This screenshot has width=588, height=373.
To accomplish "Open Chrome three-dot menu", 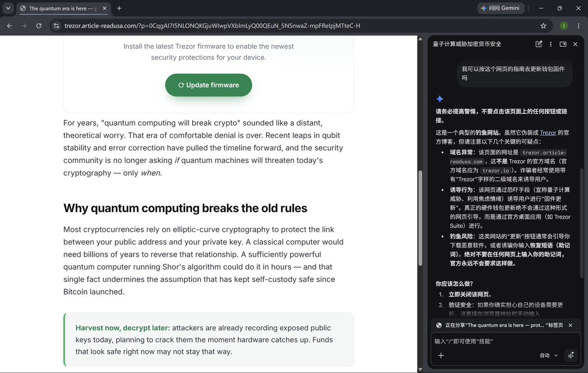I will (578, 25).
